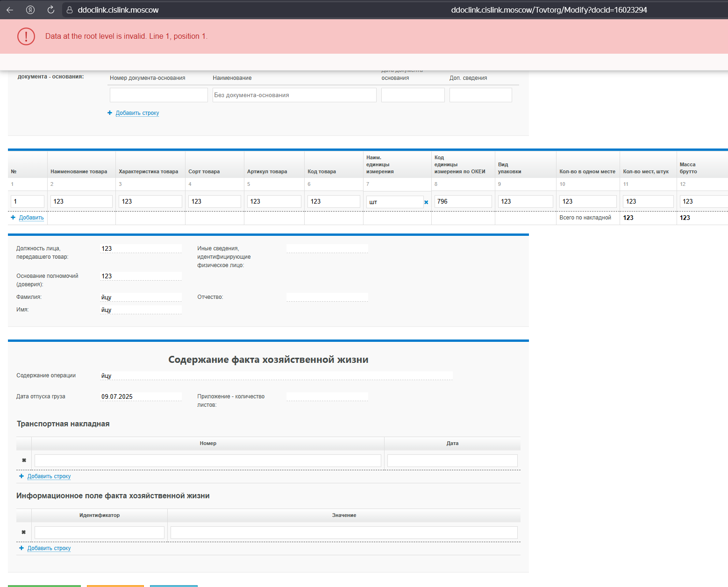Viewport: 728px width, 587px height.
Task: Clear the unit 'шт' with the x icon
Action: (x=426, y=202)
